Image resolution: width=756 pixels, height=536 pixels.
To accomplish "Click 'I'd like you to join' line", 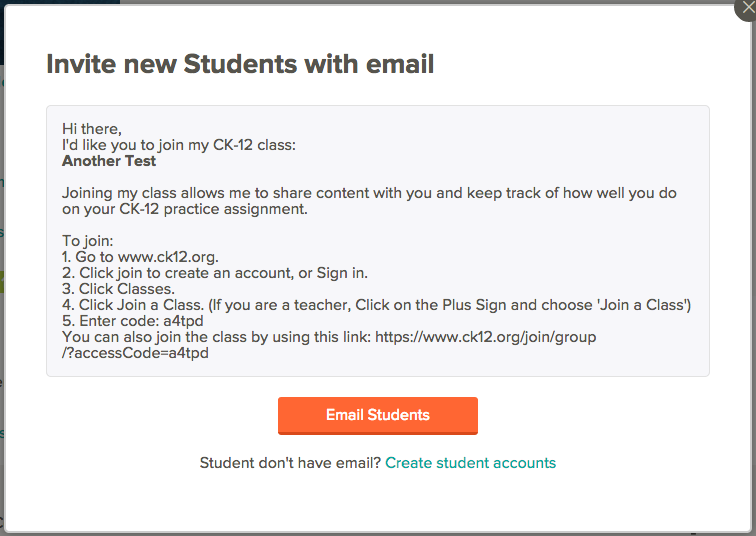I will coord(179,145).
